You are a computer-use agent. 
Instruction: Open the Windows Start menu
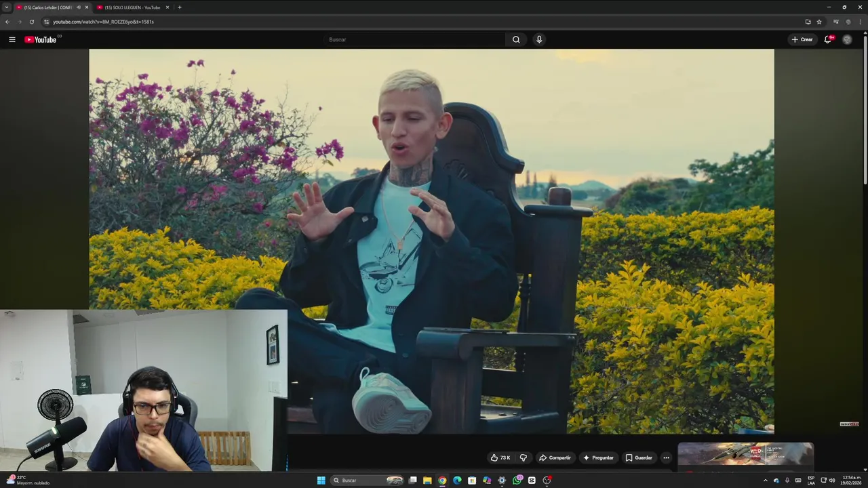[x=321, y=481]
